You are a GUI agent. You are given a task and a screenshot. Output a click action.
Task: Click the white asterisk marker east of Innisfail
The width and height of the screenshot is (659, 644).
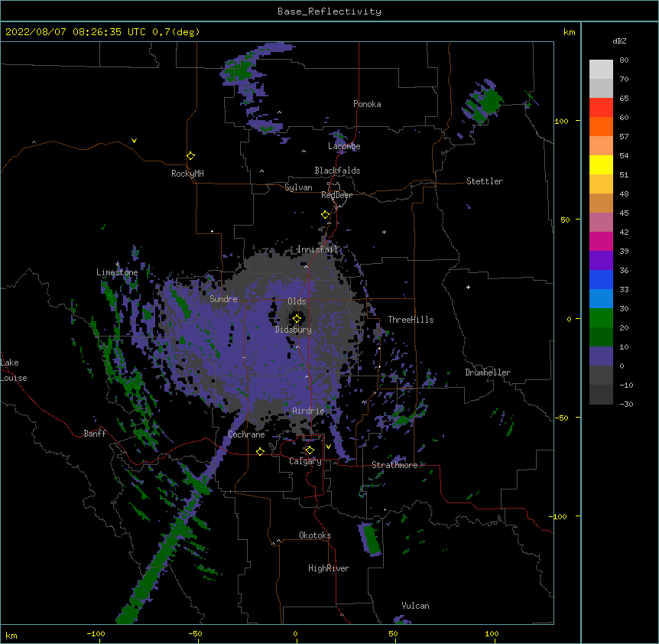tap(384, 232)
